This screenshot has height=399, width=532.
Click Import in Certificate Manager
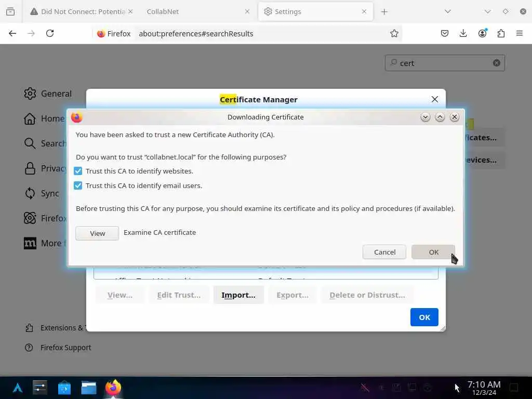coord(238,295)
